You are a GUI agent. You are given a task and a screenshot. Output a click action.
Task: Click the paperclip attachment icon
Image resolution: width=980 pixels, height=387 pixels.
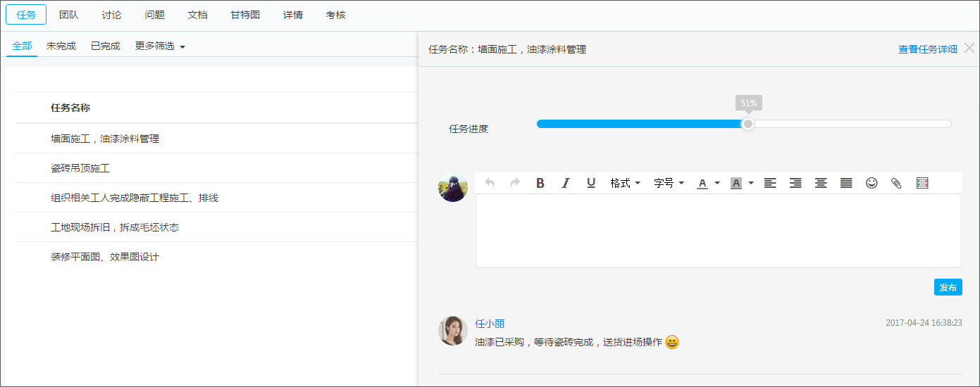[x=896, y=183]
